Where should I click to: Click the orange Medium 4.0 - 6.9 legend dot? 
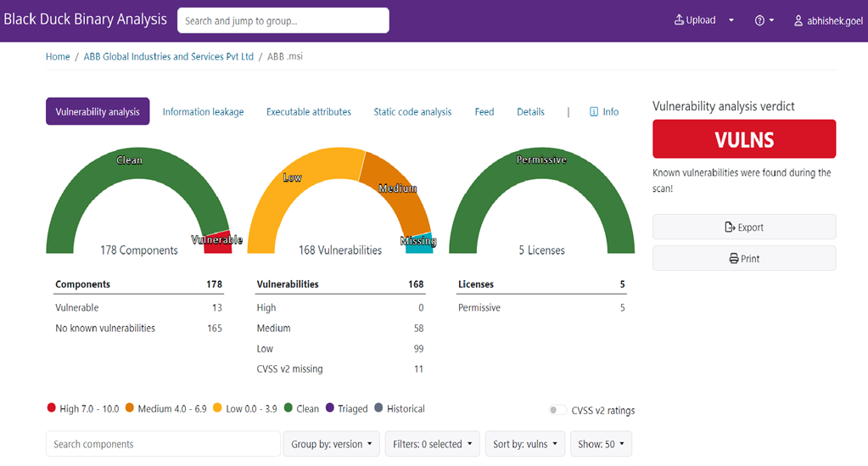[130, 407]
